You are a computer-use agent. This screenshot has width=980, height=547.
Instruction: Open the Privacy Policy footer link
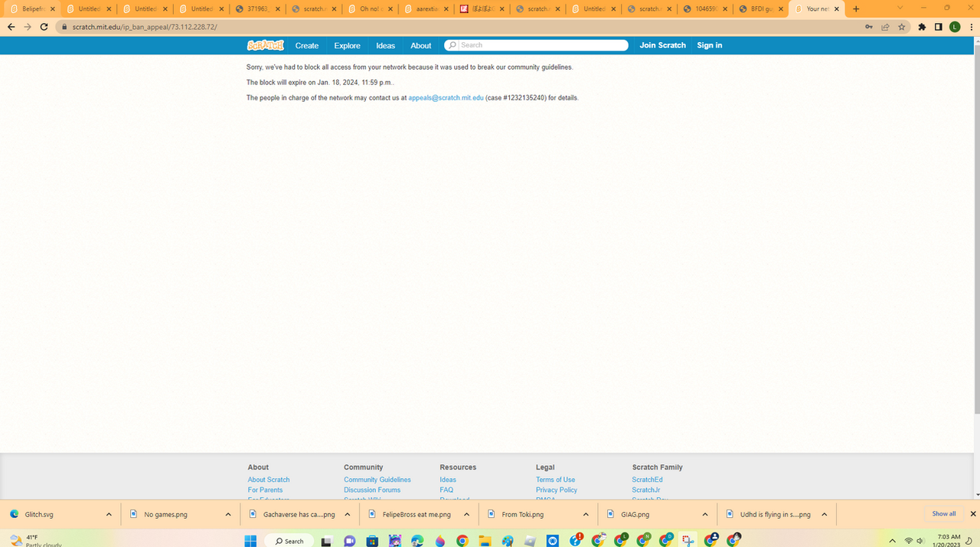pos(557,490)
